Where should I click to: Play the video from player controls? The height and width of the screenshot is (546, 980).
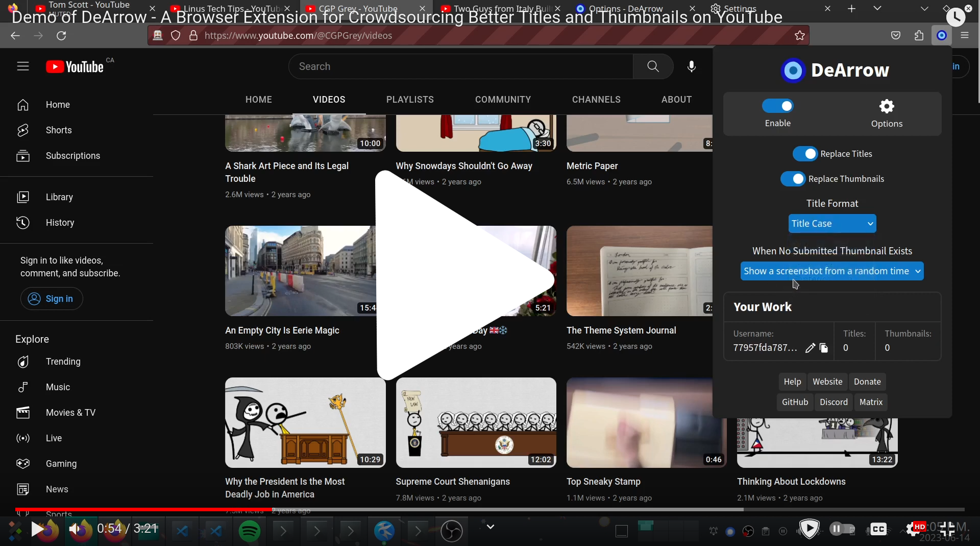pos(37,529)
